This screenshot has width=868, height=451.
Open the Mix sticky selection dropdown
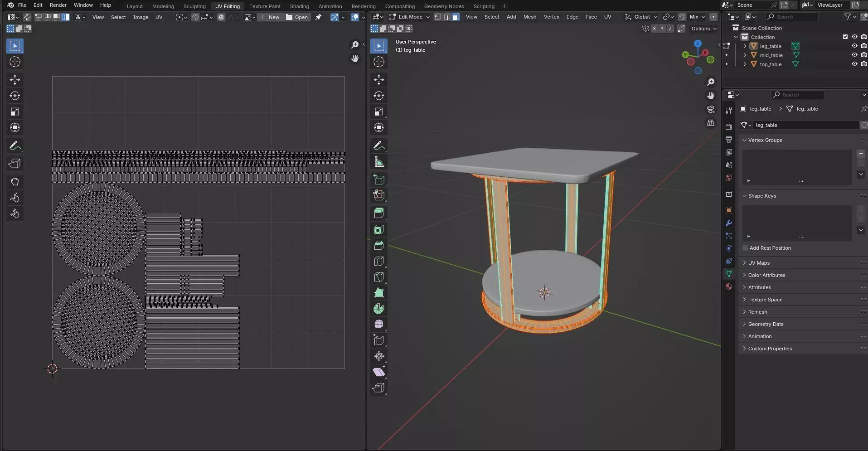pyautogui.click(x=698, y=17)
